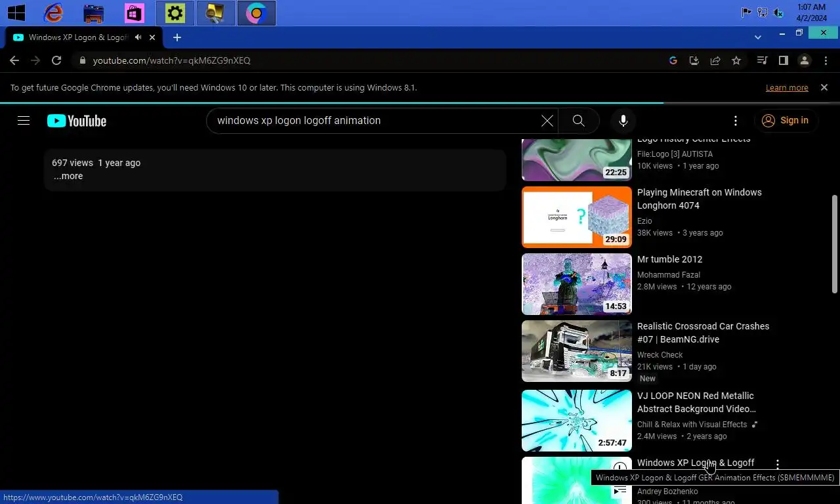Open the 22:25 Logo History video thumbnail

(x=577, y=159)
